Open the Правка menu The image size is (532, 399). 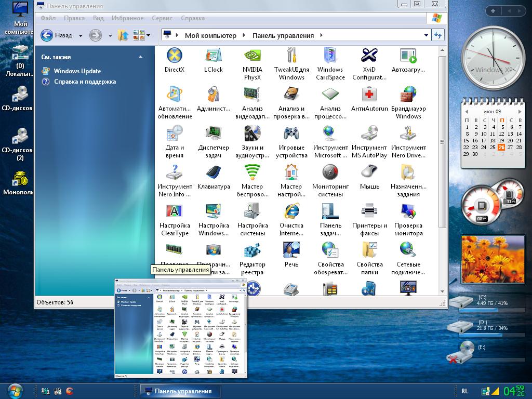[74, 18]
